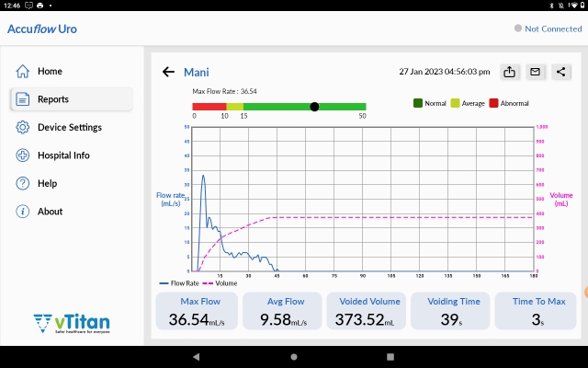Toggle Volume series in chart legend
Screen dimensions: 588x368
click(220, 283)
